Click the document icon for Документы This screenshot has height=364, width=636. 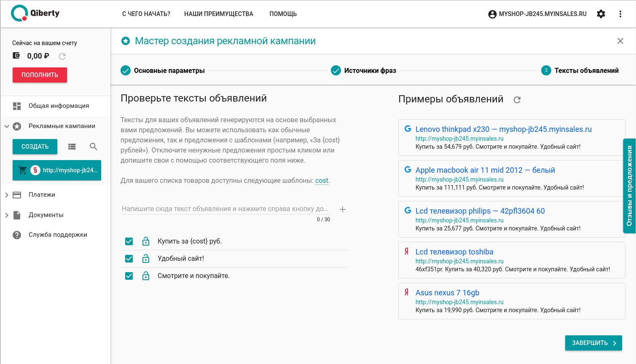17,215
